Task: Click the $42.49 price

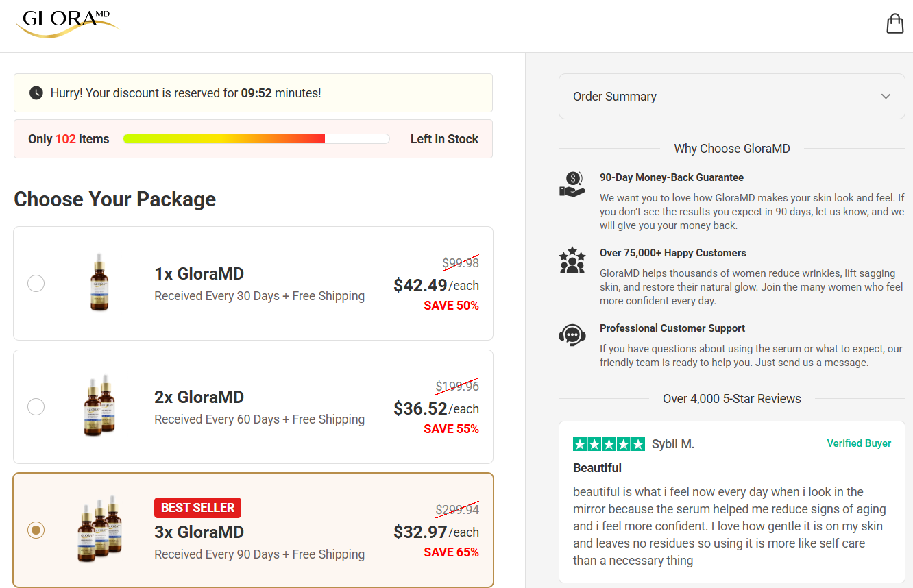Action: pyautogui.click(x=420, y=285)
